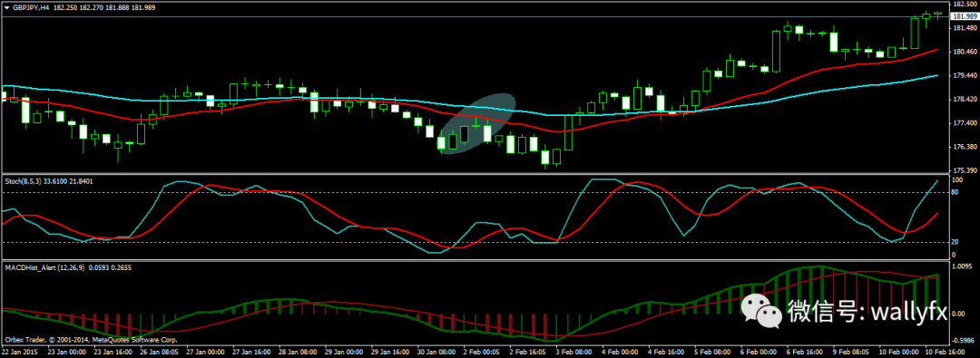This screenshot has height=358, width=980.
Task: Click the 3 Feb 08:00 time label
Action: 574,353
